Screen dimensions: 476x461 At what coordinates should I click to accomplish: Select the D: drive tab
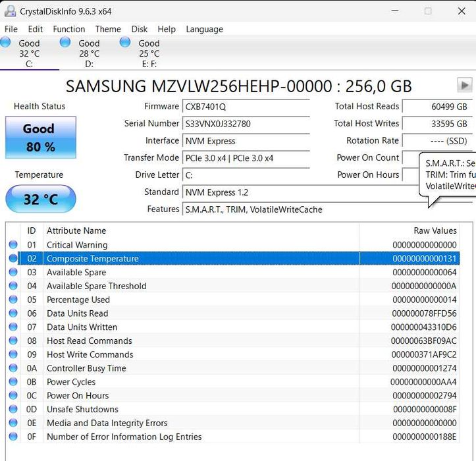[x=89, y=53]
